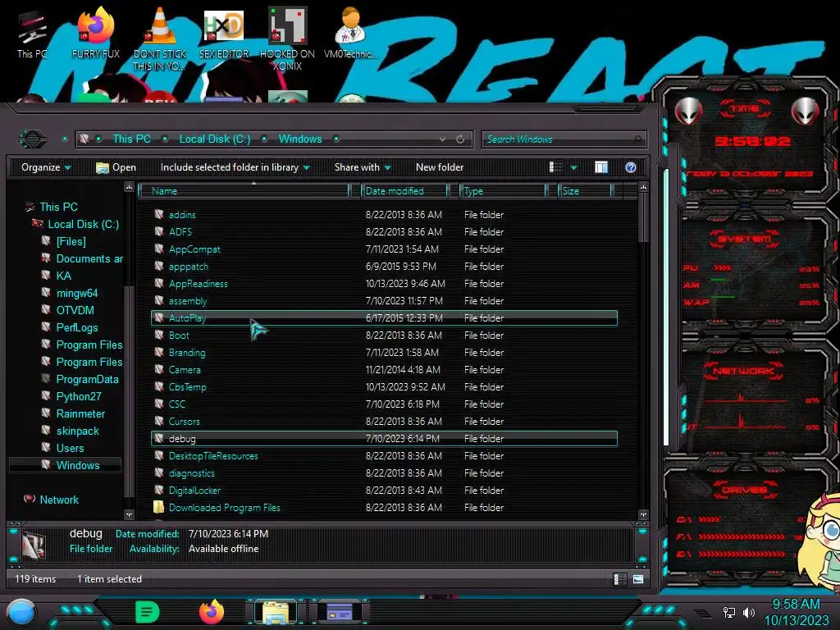This screenshot has width=840, height=630.
Task: Click the Windows breadcrumb segment
Action: click(300, 139)
